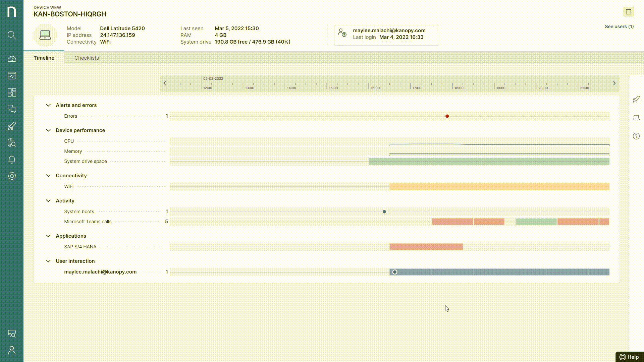Open the settings gear icon

pyautogui.click(x=12, y=176)
